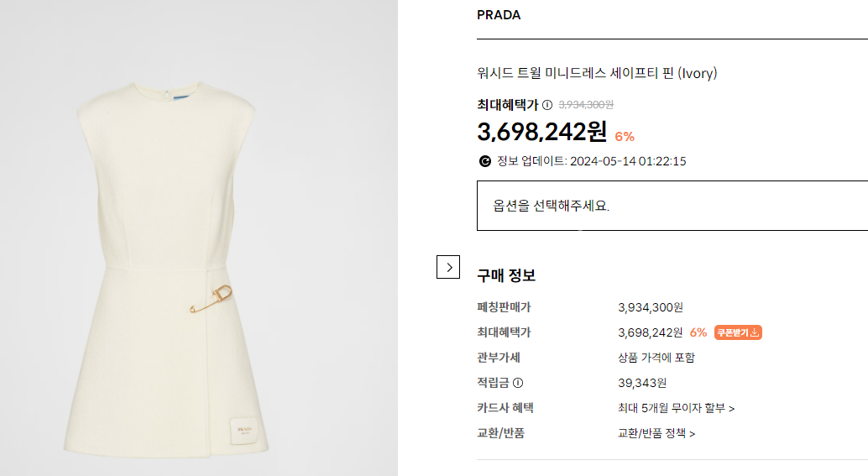Image resolution: width=868 pixels, height=476 pixels.
Task: Click the product title 워시드 트윌 미니드레스
Action: [597, 73]
